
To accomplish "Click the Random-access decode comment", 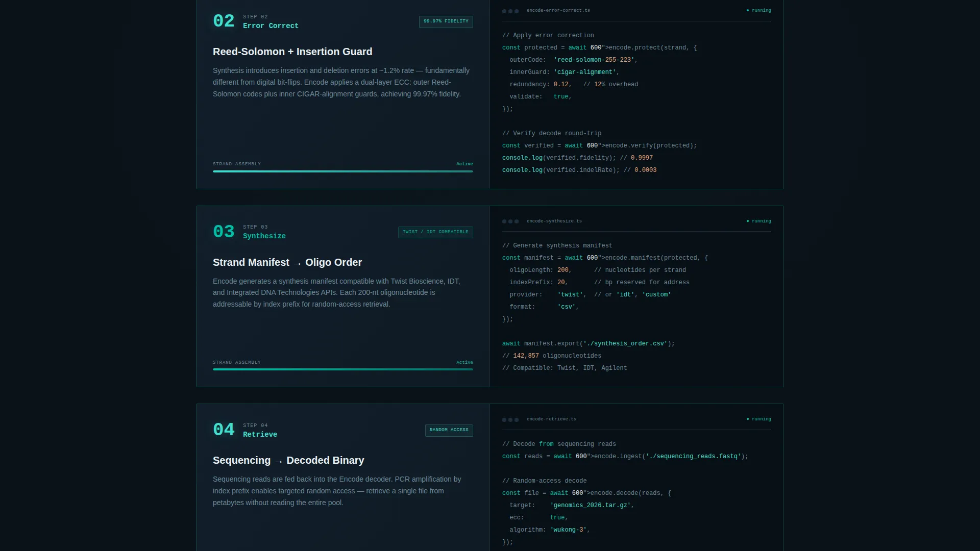I will (545, 481).
